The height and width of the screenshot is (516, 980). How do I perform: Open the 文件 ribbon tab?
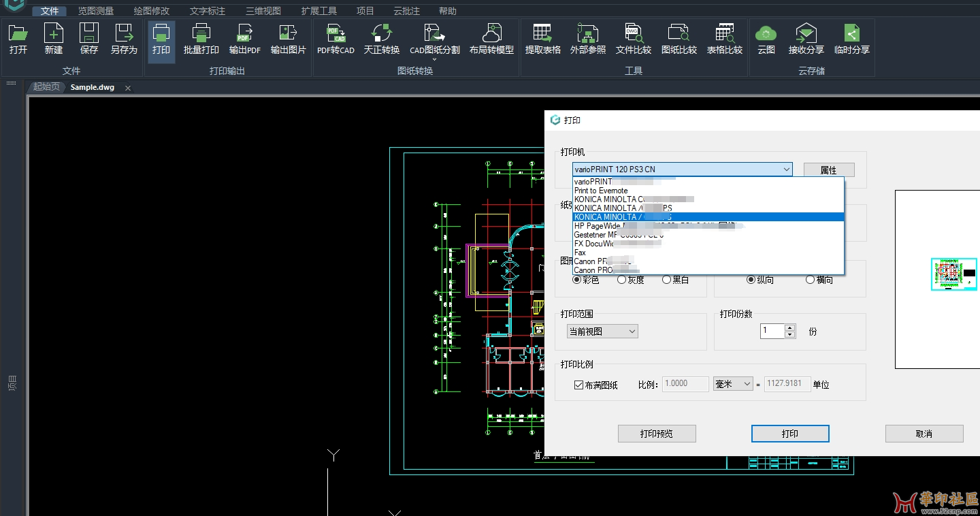(50, 11)
